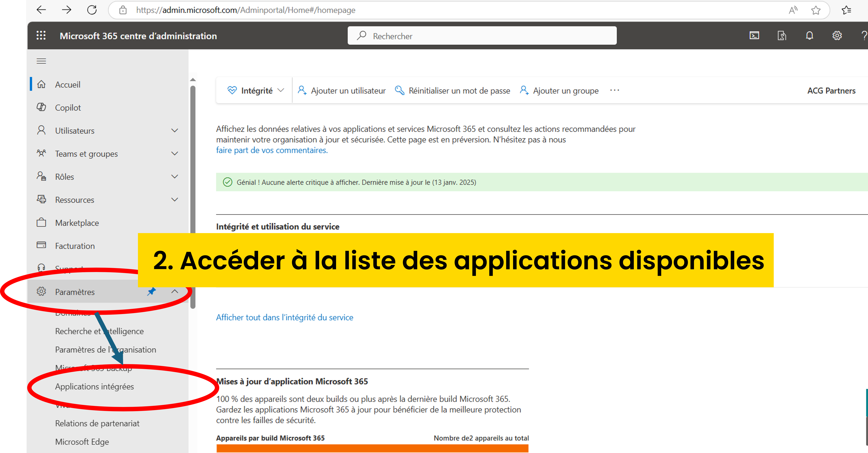This screenshot has width=868, height=453.
Task: Open the Marketplace navigation item
Action: coord(77,223)
